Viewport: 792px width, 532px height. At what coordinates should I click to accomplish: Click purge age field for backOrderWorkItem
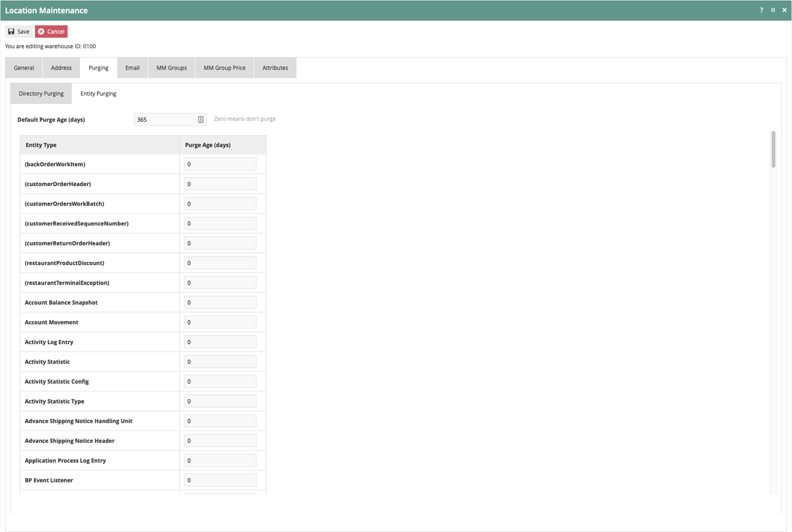[x=220, y=164]
